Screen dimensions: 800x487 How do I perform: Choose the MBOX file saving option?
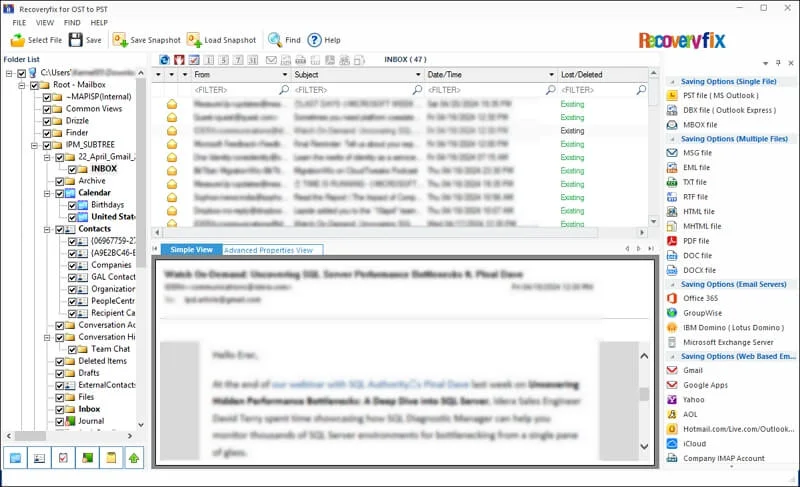click(x=699, y=124)
